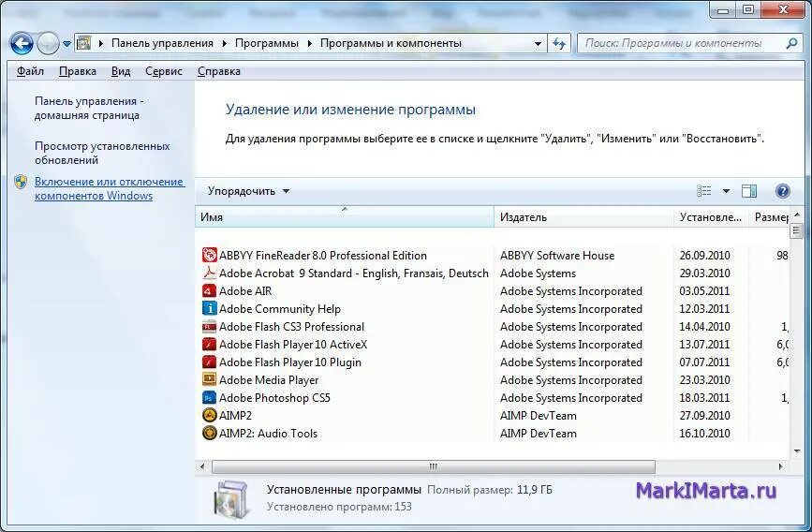Select 'Adobe Flash CS3 Professional' name
This screenshot has height=532, width=812.
(291, 327)
